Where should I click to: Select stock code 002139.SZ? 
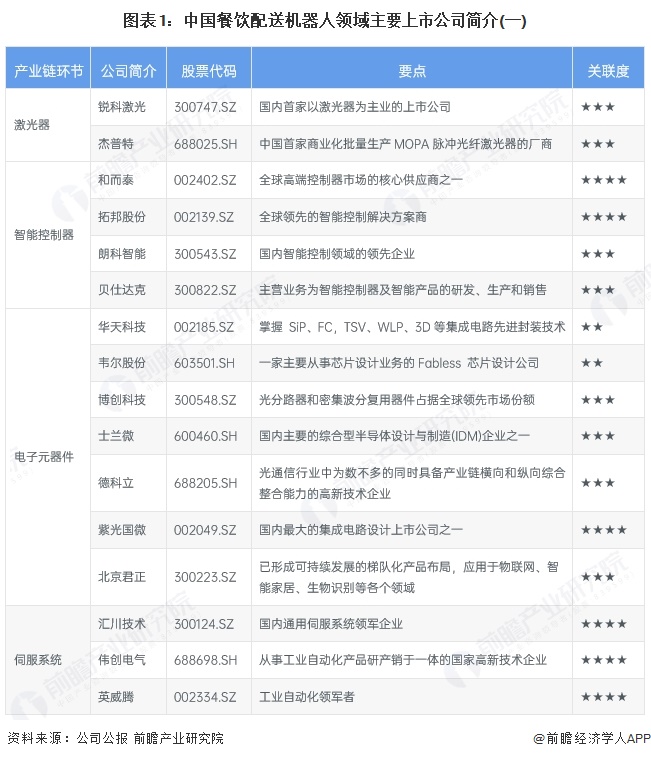pyautogui.click(x=204, y=217)
